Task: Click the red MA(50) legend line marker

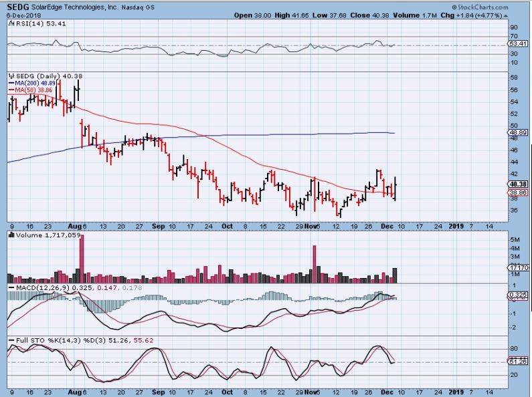Action: (x=11, y=90)
